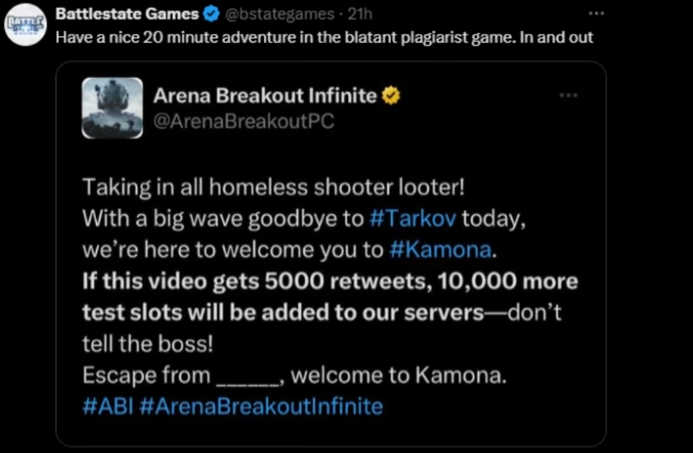The width and height of the screenshot is (693, 453).
Task: Open the #ArenaBreakoutInfinite hashtag
Action: coord(262,406)
